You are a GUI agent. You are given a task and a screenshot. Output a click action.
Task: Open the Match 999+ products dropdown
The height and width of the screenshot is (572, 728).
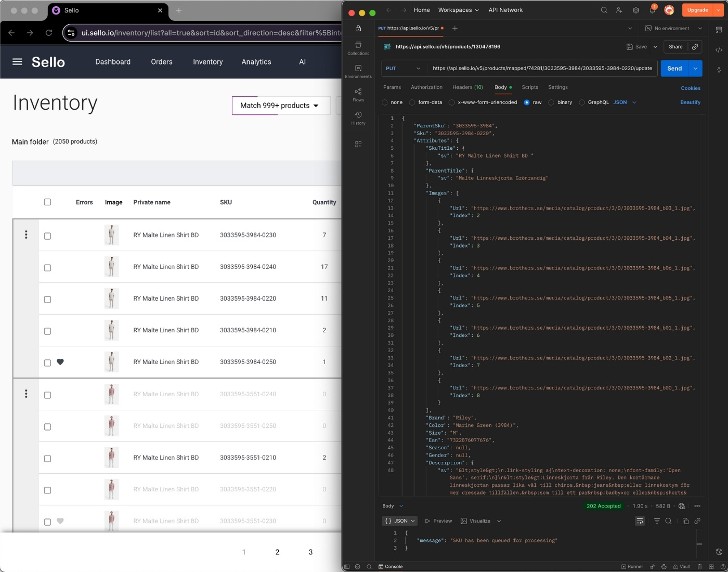pos(280,106)
